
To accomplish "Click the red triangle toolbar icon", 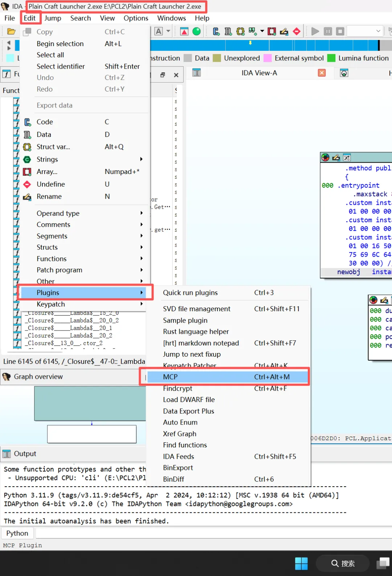I will click(184, 32).
